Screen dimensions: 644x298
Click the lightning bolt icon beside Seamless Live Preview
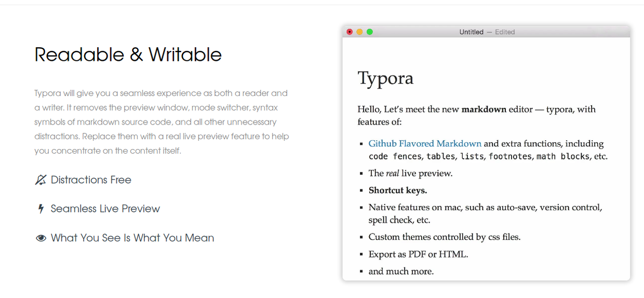pyautogui.click(x=41, y=209)
